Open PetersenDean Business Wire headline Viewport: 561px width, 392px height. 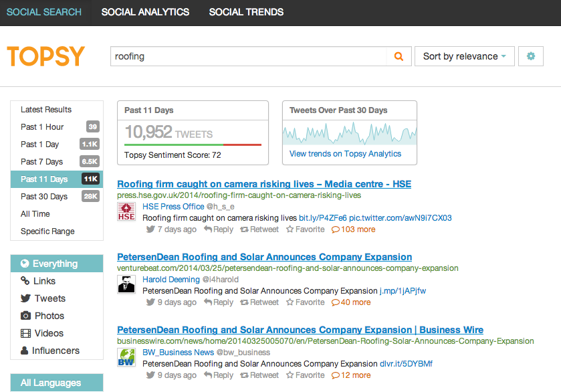click(x=300, y=330)
